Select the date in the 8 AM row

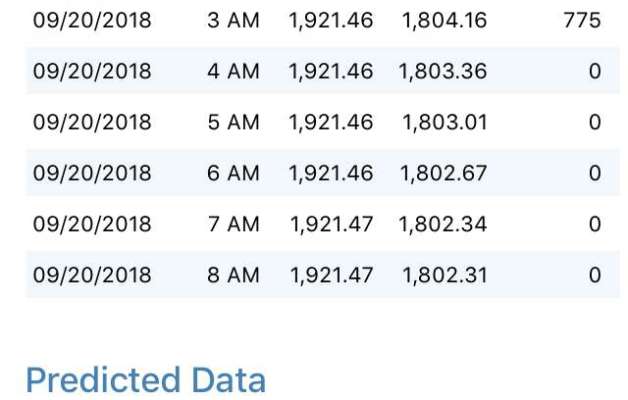coord(93,275)
